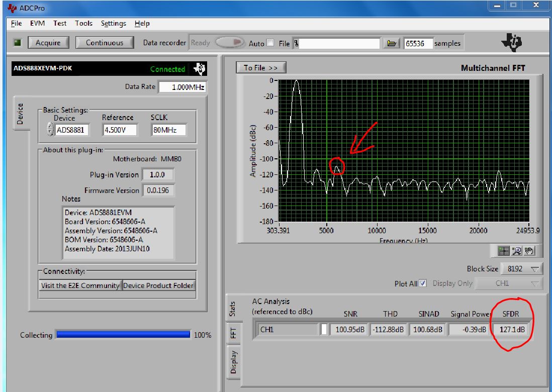Select the graph zoom magnifier tool
Image resolution: width=552 pixels, height=392 pixels.
(x=516, y=251)
